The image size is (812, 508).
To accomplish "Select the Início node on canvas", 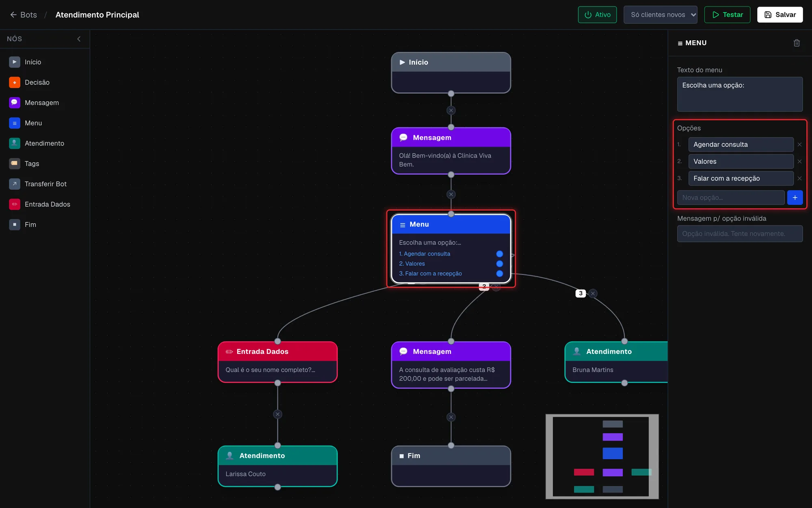I will [451, 73].
